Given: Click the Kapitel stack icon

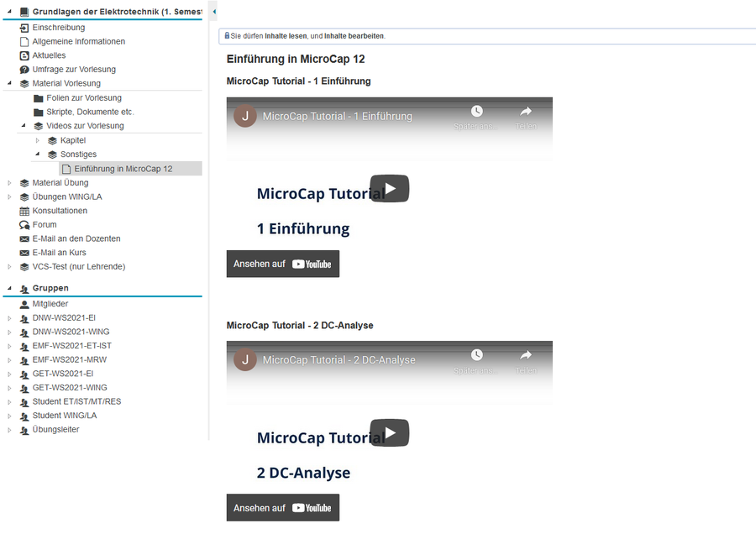Looking at the screenshot, I should 53,141.
